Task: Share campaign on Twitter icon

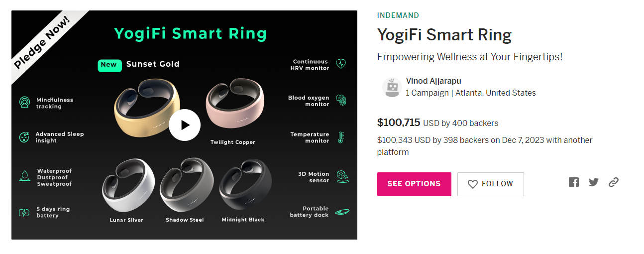Action: [593, 182]
